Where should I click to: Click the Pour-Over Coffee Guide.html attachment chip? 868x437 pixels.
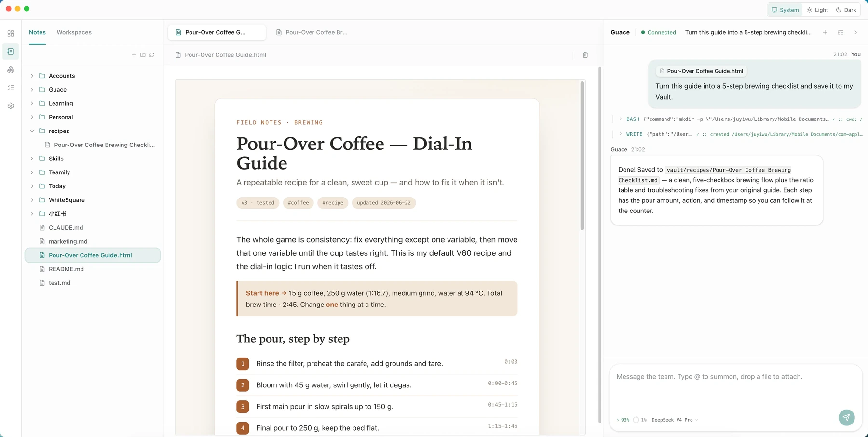coord(701,71)
